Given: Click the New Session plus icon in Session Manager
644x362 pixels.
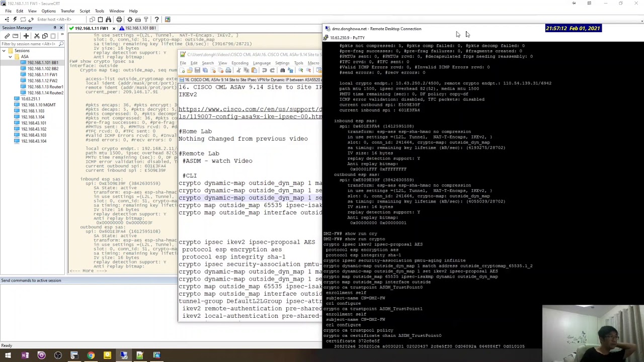Looking at the screenshot, I should (x=26, y=36).
